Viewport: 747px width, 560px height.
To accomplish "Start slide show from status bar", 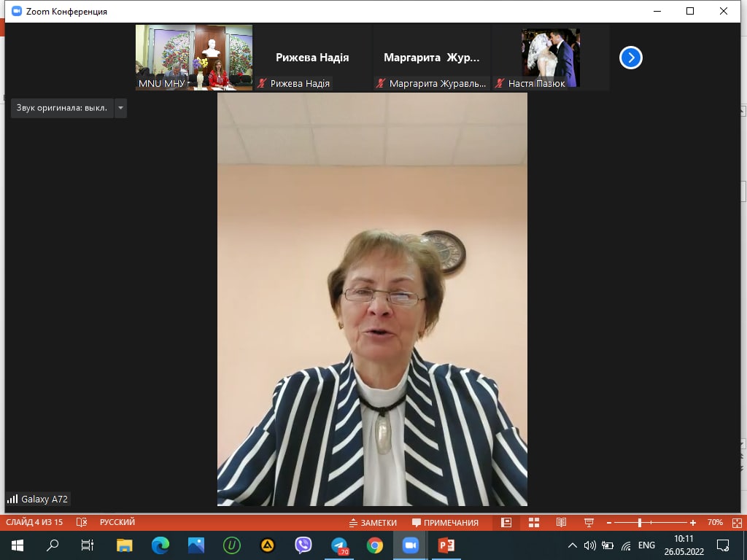I will pos(589,522).
